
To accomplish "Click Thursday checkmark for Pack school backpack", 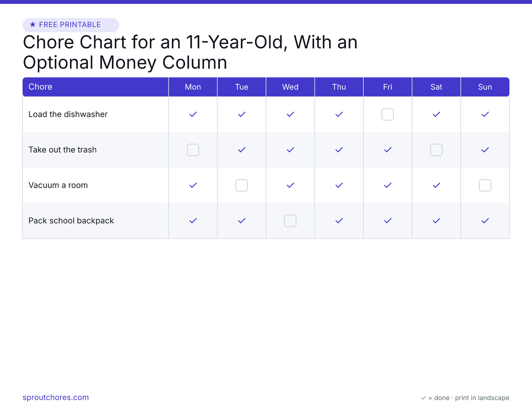I will tap(339, 221).
